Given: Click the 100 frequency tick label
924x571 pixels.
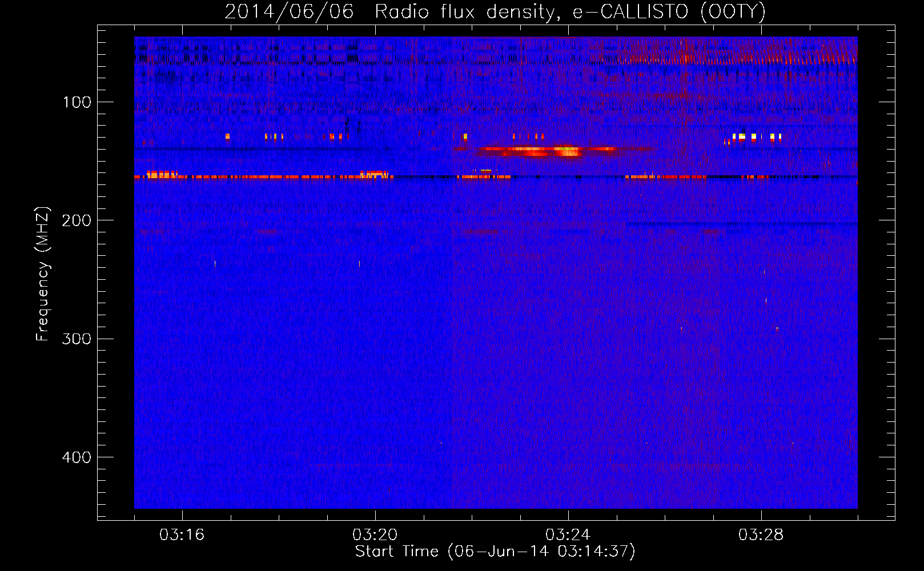Looking at the screenshot, I should [x=77, y=102].
